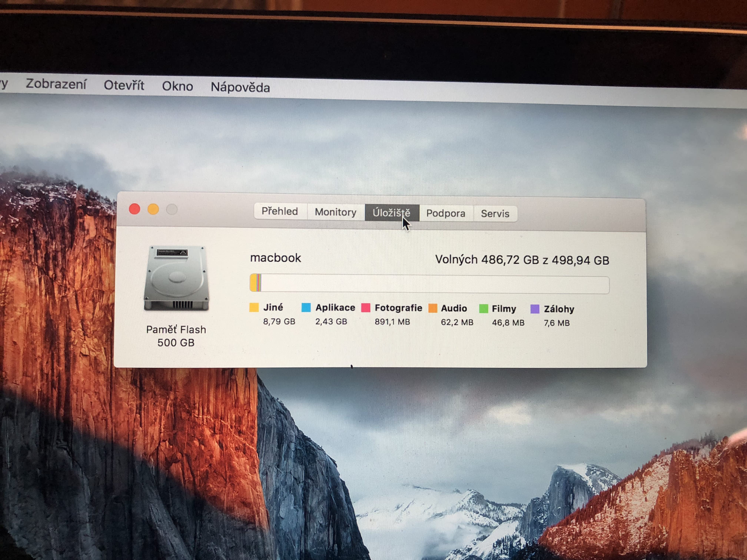This screenshot has height=560, width=747.
Task: Close the window with red button
Action: coord(134,209)
